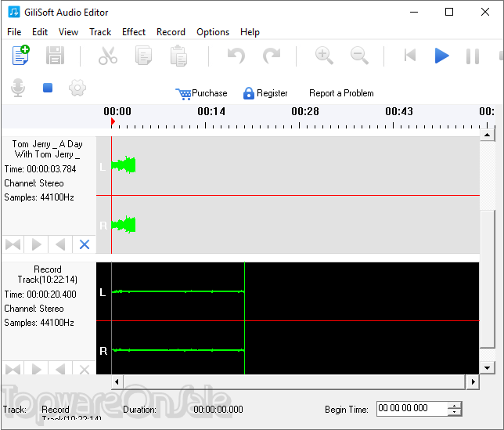This screenshot has height=430, width=504.
Task: Open the View menu
Action: click(68, 32)
